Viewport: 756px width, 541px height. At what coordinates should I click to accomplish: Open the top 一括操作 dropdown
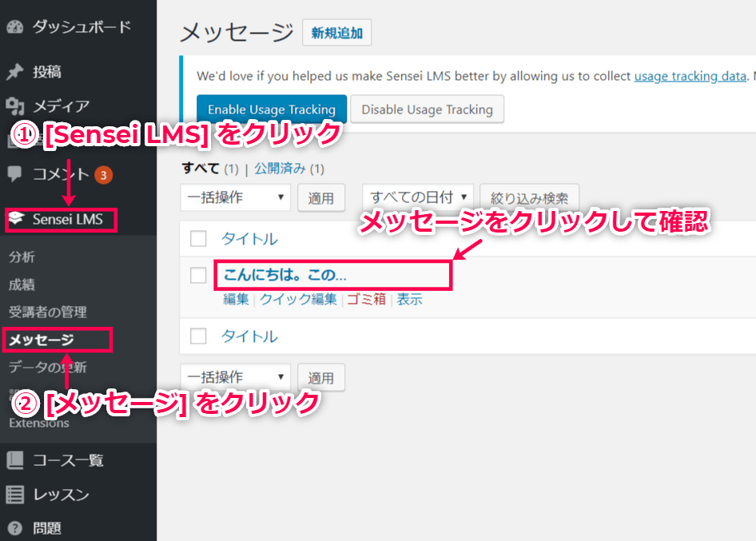click(235, 197)
